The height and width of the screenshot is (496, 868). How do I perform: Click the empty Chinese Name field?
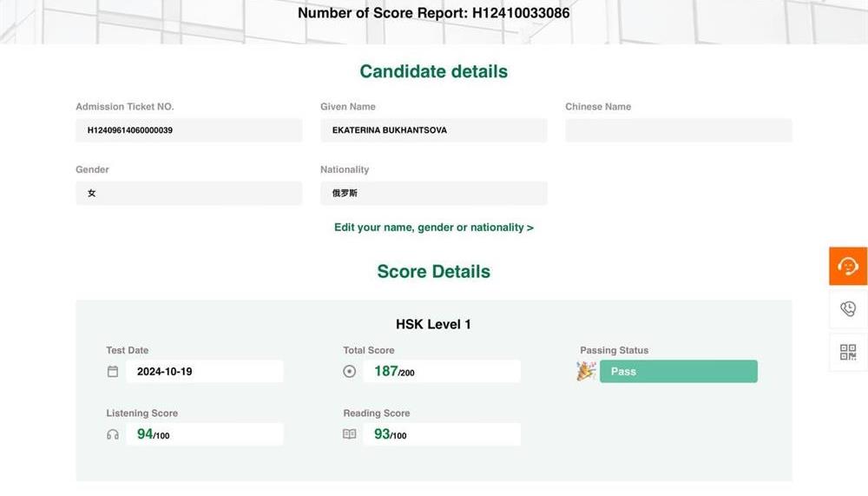tap(678, 130)
